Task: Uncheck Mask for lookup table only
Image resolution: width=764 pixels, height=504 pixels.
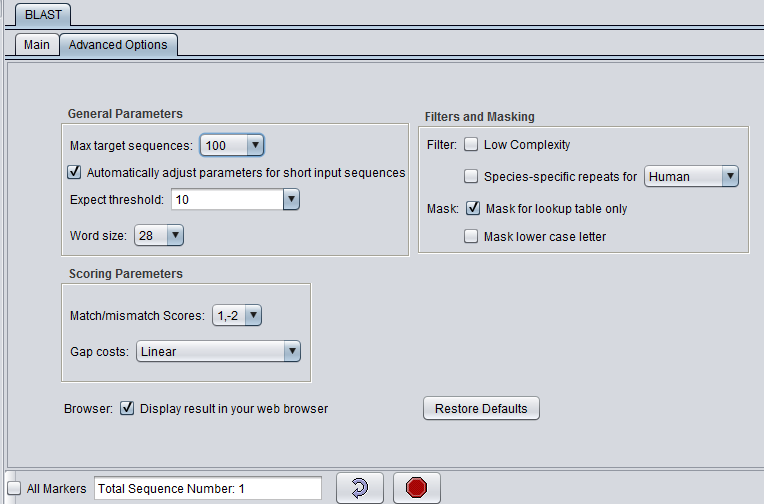Action: pos(472,209)
